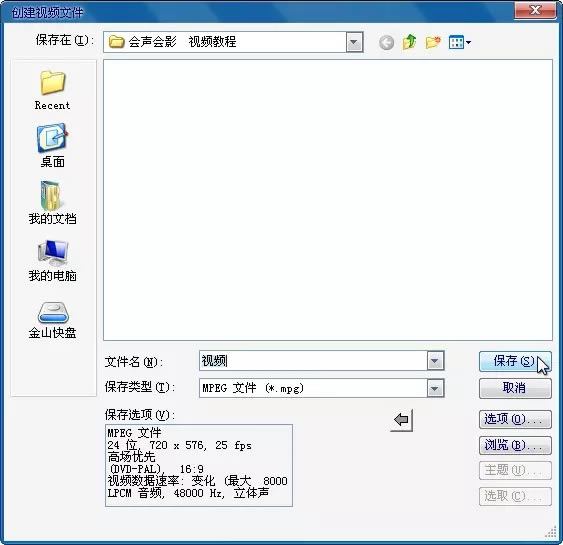Open the view menu icon
563x545 pixels.
(x=460, y=43)
